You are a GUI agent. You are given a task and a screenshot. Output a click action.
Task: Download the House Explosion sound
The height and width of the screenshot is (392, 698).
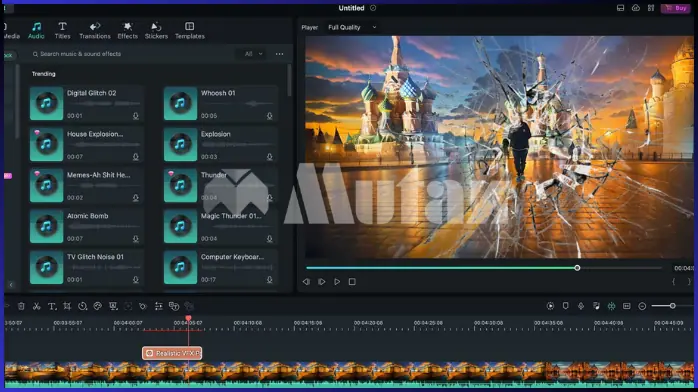pos(136,157)
